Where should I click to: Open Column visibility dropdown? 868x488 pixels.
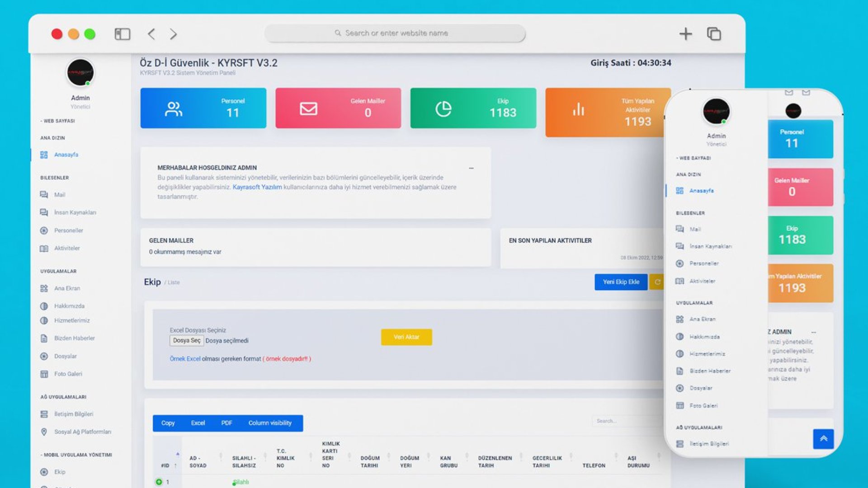coord(270,423)
